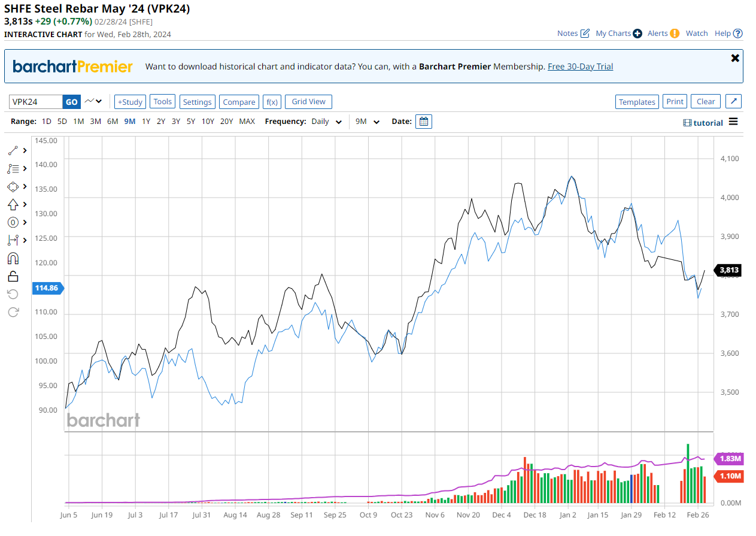Click the f(x) expression button
756x536 pixels.
click(272, 102)
